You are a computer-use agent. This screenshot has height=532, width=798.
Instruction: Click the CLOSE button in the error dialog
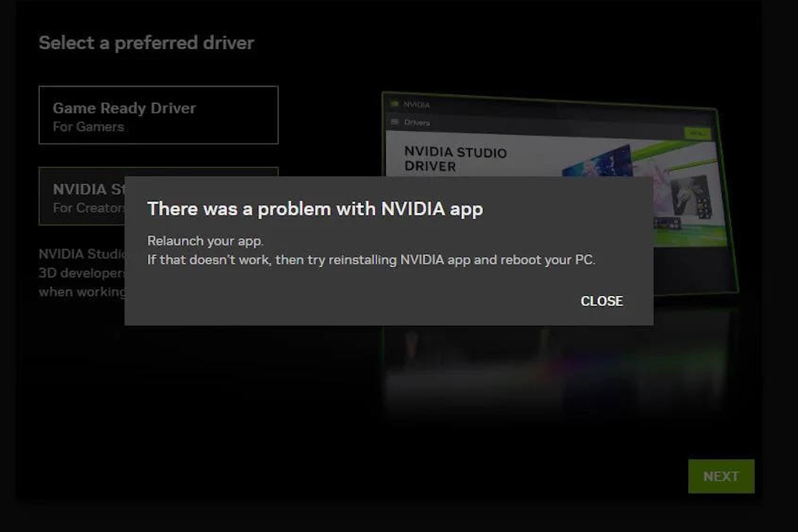pyautogui.click(x=602, y=301)
